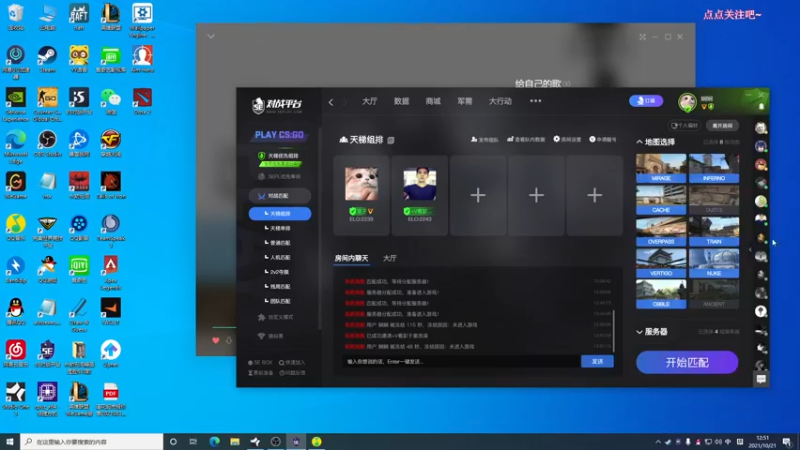Select 2v2 mode in the sidebar
Viewport: 800px width, 450px height.
pyautogui.click(x=280, y=272)
